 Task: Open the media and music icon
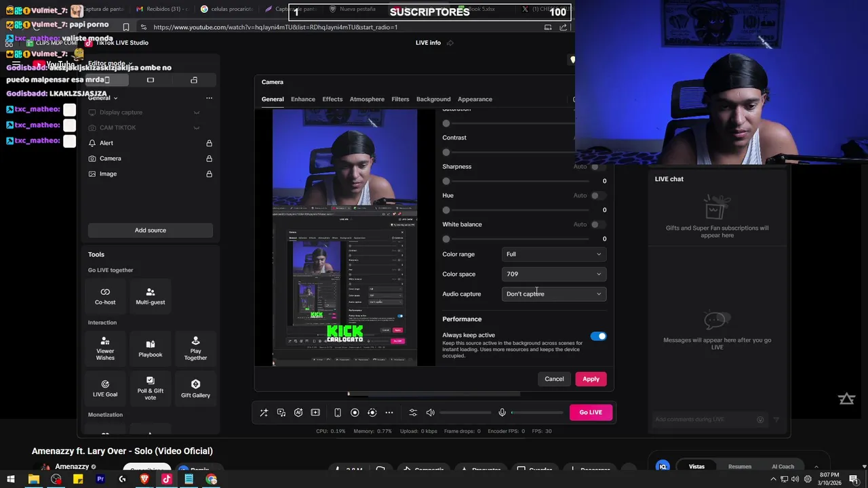pyautogui.click(x=281, y=413)
